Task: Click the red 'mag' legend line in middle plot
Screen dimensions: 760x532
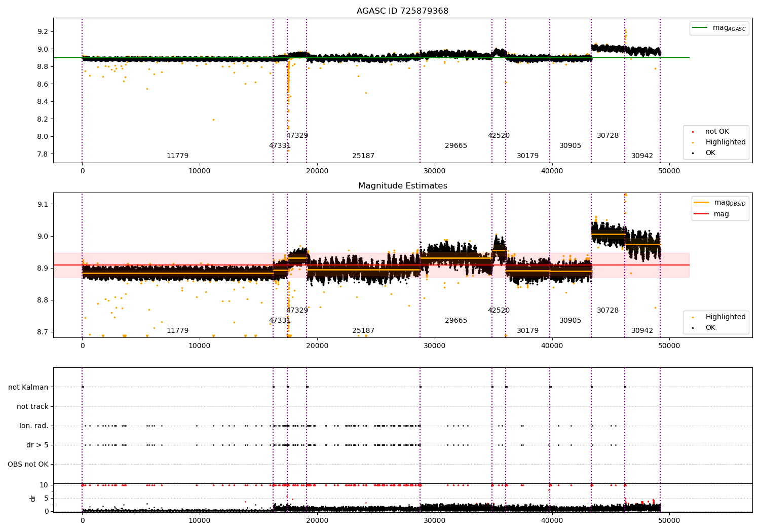Action: click(702, 214)
